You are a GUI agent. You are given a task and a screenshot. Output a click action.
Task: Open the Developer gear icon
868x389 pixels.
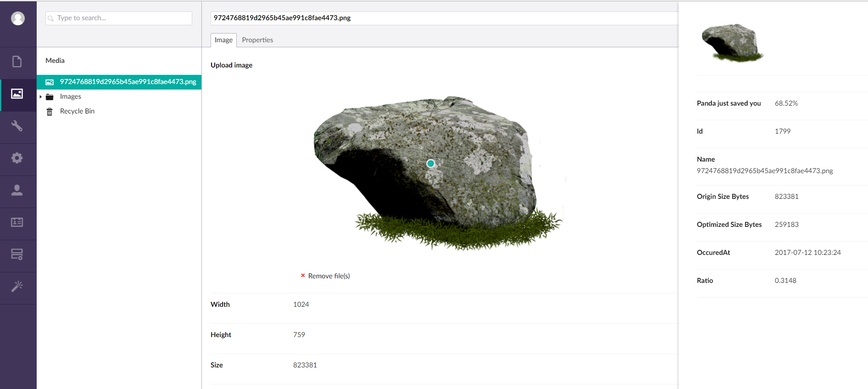point(17,158)
